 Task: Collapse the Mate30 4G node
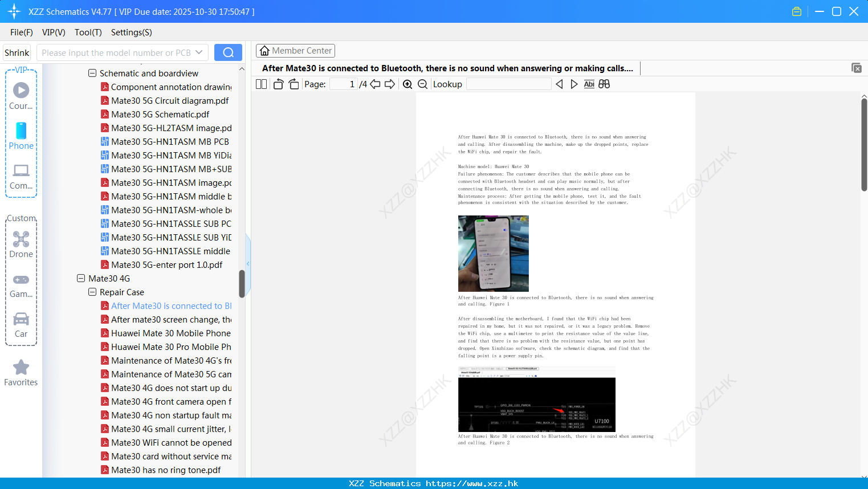[81, 278]
